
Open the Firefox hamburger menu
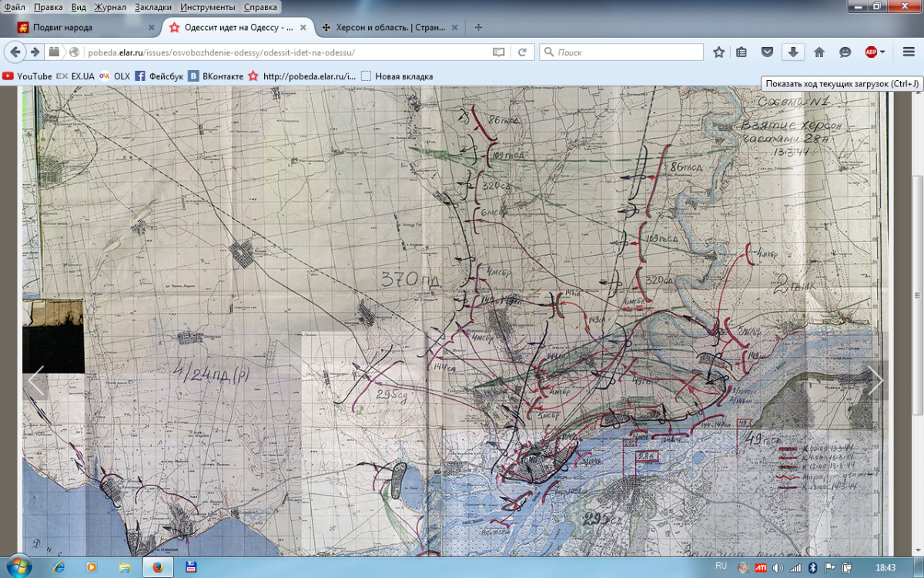[909, 52]
